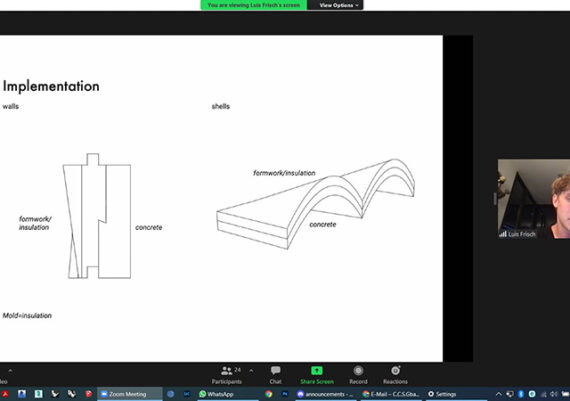570x401 pixels.
Task: Open Photoshop from the taskbar
Action: point(285,394)
